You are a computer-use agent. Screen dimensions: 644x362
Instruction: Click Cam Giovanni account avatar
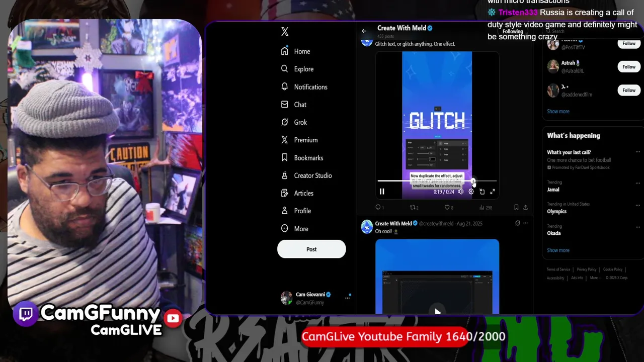286,298
